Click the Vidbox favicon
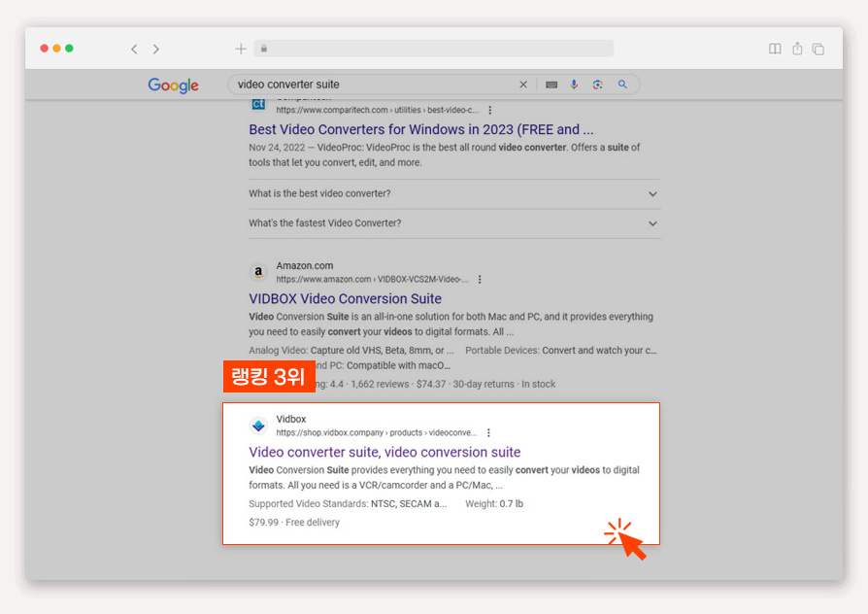 tap(258, 426)
